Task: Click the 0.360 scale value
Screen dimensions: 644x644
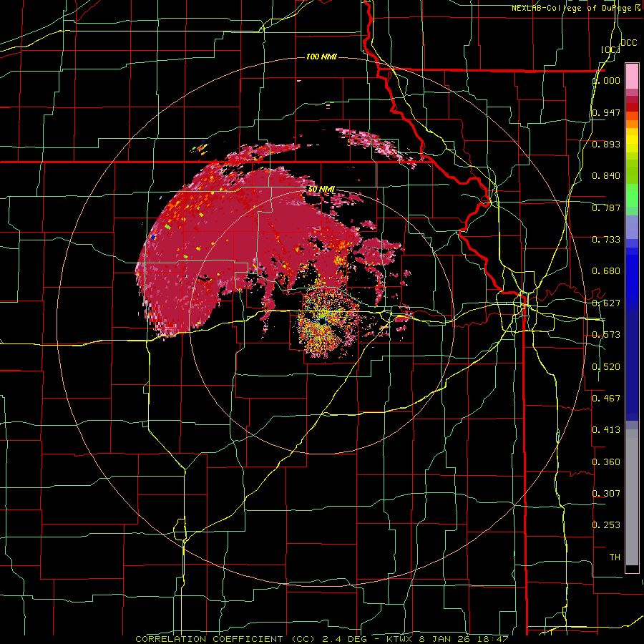Action: 606,462
